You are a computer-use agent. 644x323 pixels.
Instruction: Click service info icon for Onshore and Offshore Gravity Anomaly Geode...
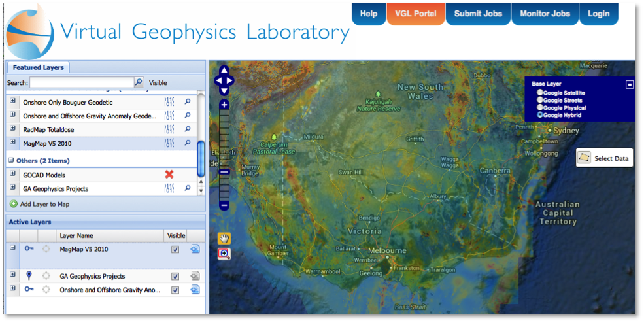tap(169, 116)
